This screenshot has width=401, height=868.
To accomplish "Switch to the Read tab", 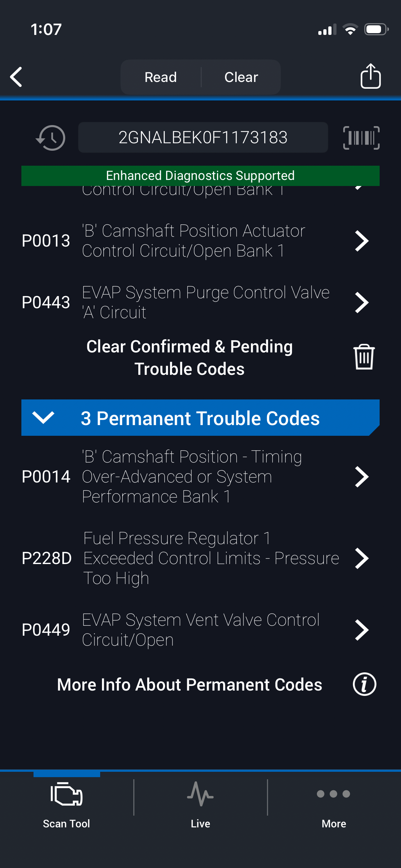I will (161, 77).
